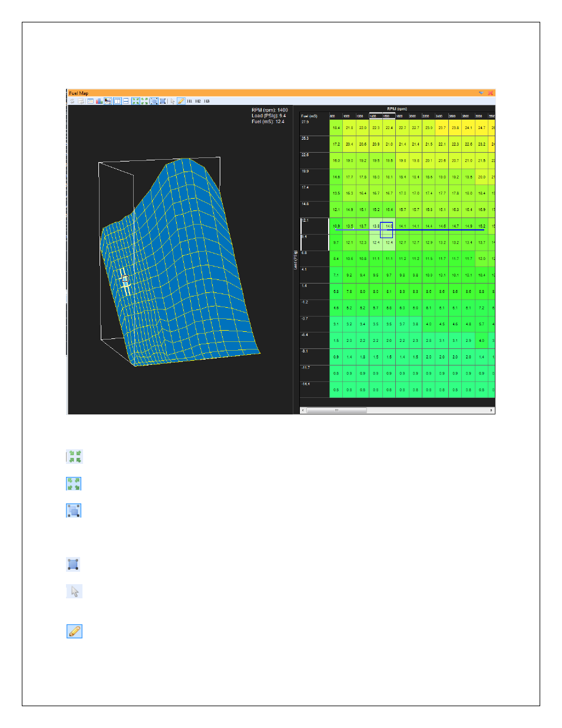Click the inward green arrows shrink icon

[136, 101]
